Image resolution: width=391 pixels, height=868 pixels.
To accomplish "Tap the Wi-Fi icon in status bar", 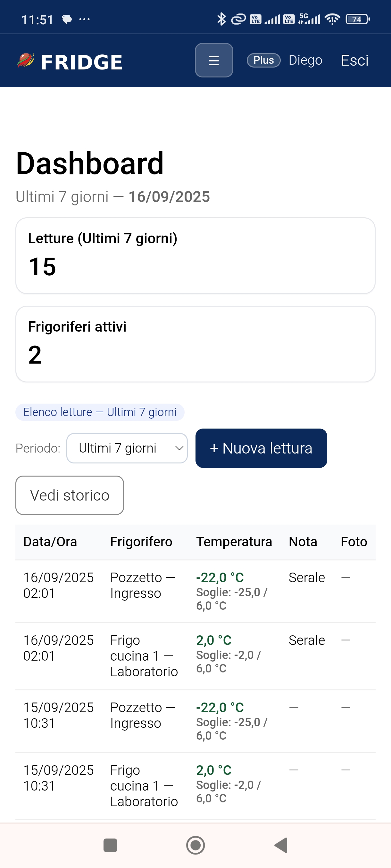I will (x=332, y=19).
